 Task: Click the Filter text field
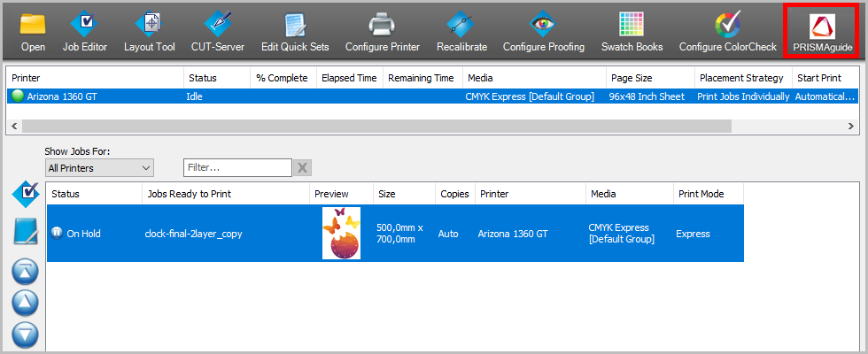[236, 167]
